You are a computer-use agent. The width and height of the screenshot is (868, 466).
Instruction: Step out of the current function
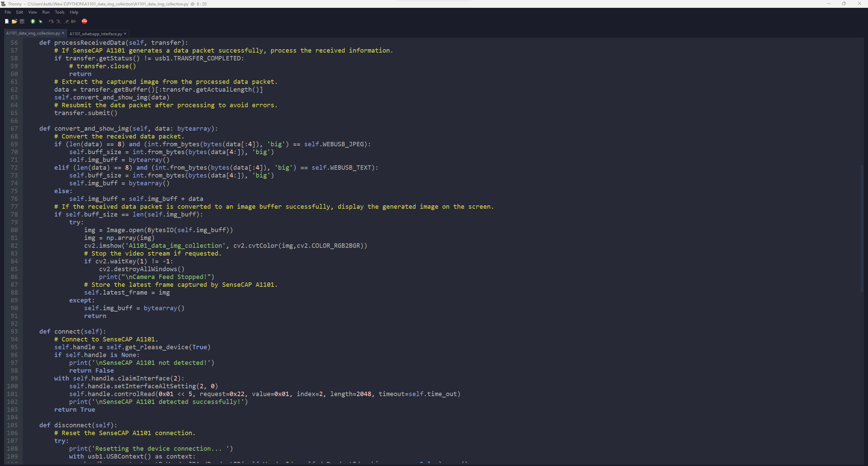[67, 21]
